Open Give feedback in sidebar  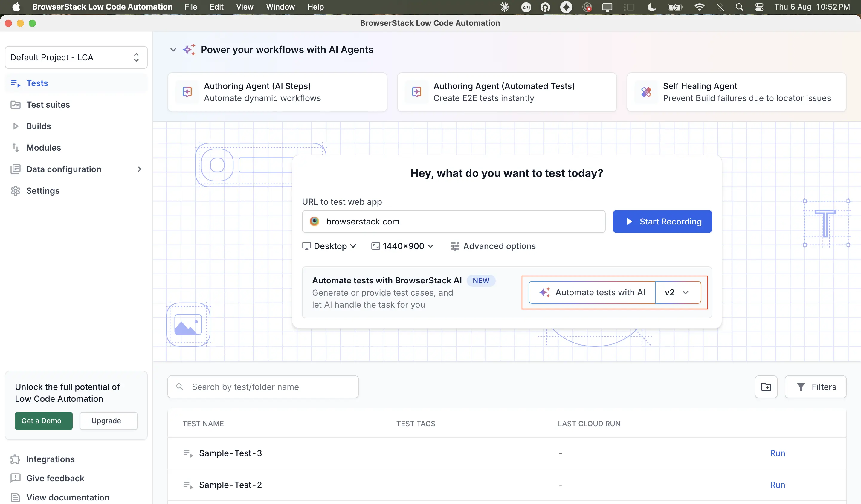pos(55,478)
